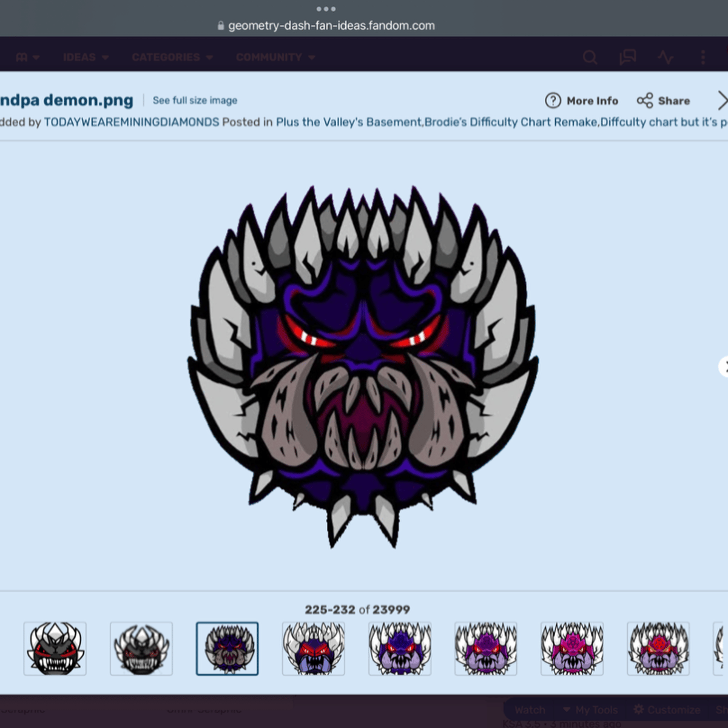Viewport: 728px width, 728px height.
Task: Select the highlighted dark purple demon thumbnail
Action: 227,649
